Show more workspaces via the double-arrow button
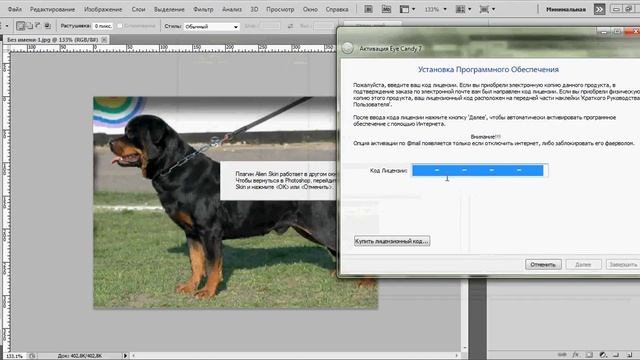 click(599, 9)
